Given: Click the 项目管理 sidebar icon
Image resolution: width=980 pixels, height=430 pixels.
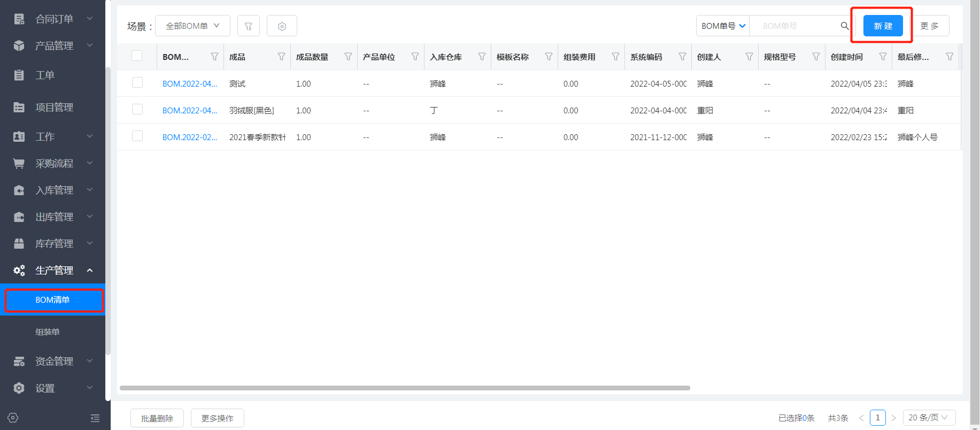Looking at the screenshot, I should tap(19, 107).
